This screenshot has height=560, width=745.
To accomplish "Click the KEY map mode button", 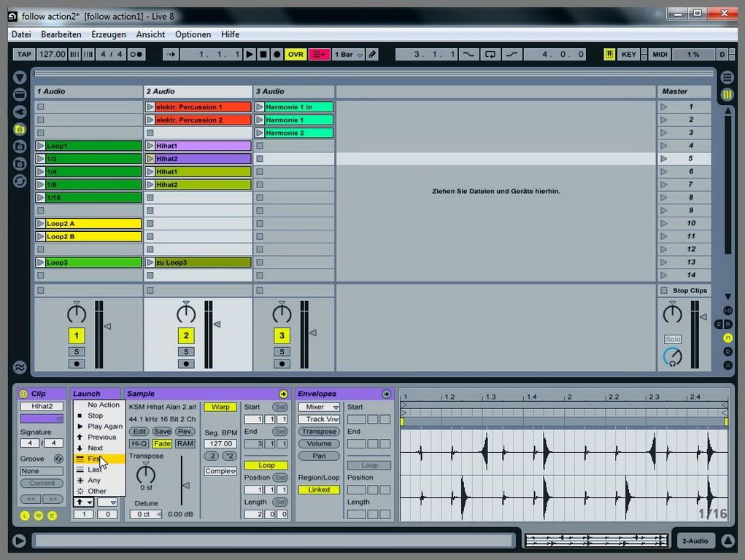I will click(628, 54).
